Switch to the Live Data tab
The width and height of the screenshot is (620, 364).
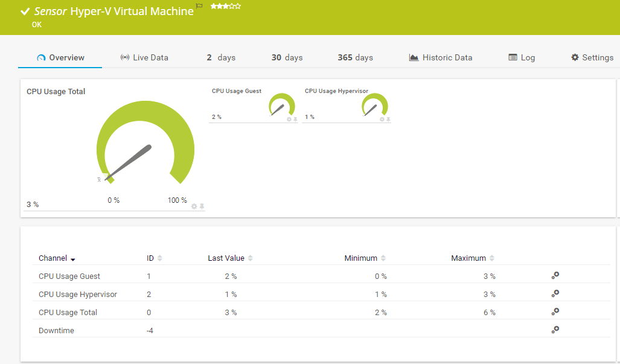point(144,57)
